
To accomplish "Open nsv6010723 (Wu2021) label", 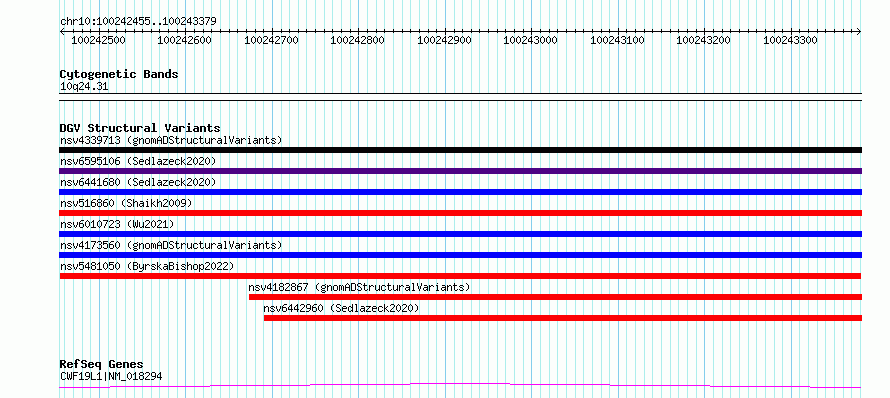I will click(x=117, y=224).
